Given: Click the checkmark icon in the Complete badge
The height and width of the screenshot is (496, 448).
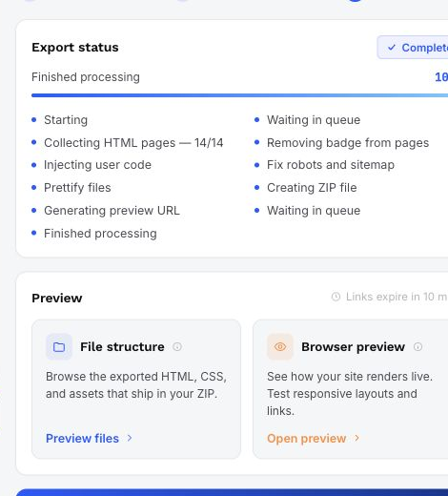Looking at the screenshot, I should click(392, 48).
